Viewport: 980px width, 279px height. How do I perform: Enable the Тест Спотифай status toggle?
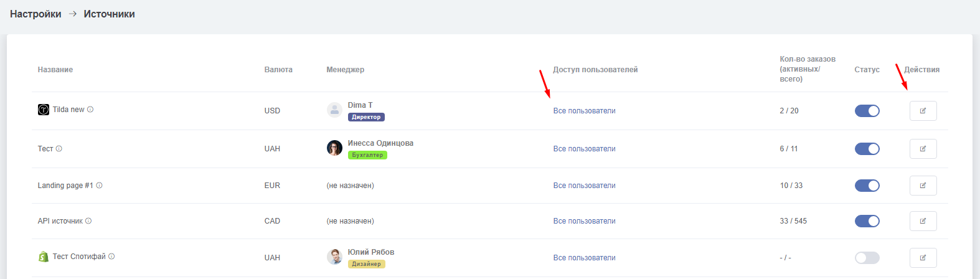pos(867,258)
